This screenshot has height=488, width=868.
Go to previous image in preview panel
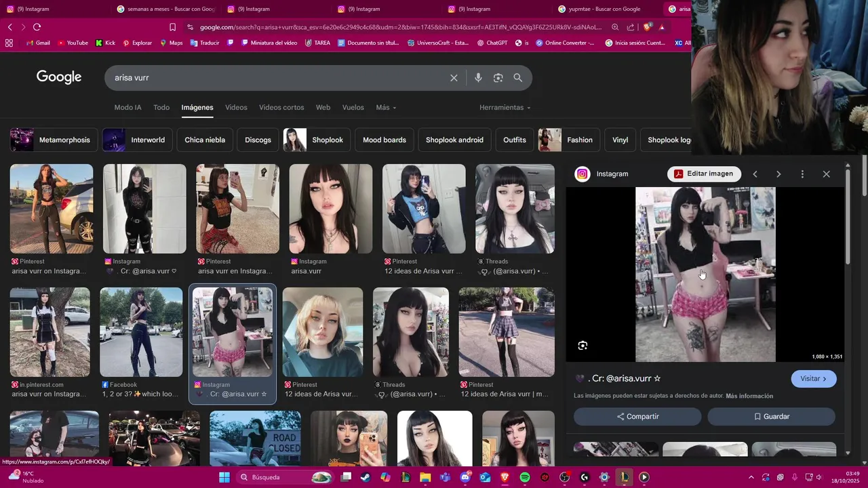pyautogui.click(x=755, y=174)
